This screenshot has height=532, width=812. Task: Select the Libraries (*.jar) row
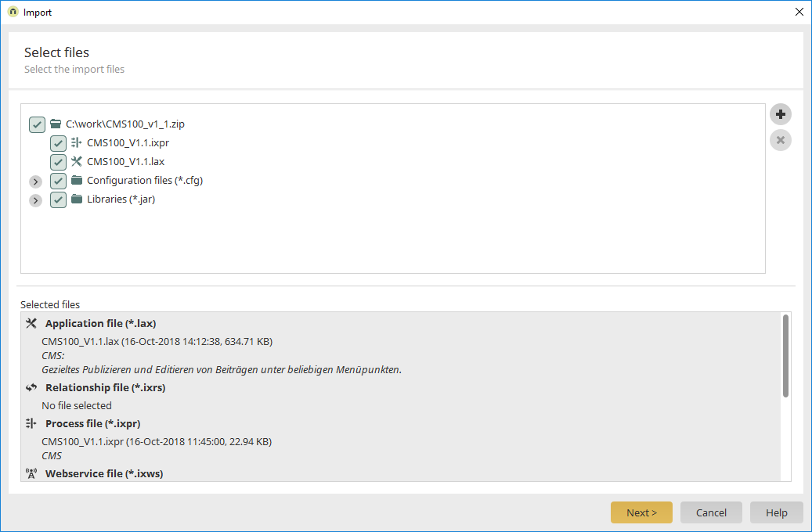click(121, 199)
